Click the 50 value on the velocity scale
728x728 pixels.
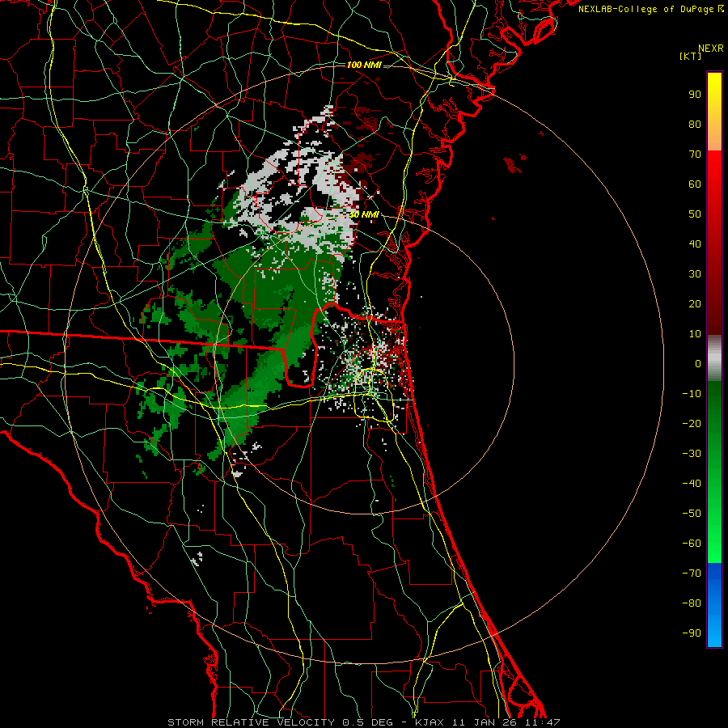click(695, 214)
